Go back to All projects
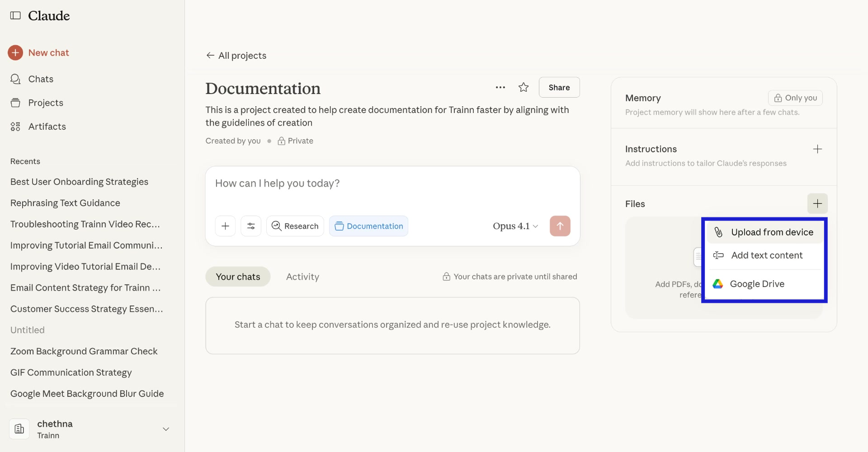 236,55
